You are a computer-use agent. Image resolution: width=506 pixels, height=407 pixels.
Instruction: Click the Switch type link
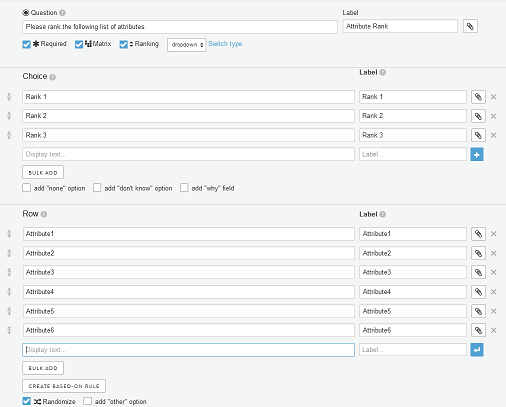225,44
